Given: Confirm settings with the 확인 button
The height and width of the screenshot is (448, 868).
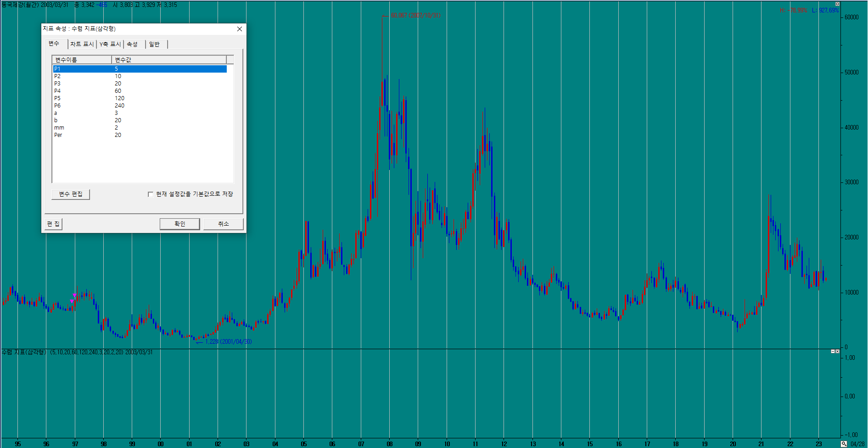Looking at the screenshot, I should click(179, 224).
